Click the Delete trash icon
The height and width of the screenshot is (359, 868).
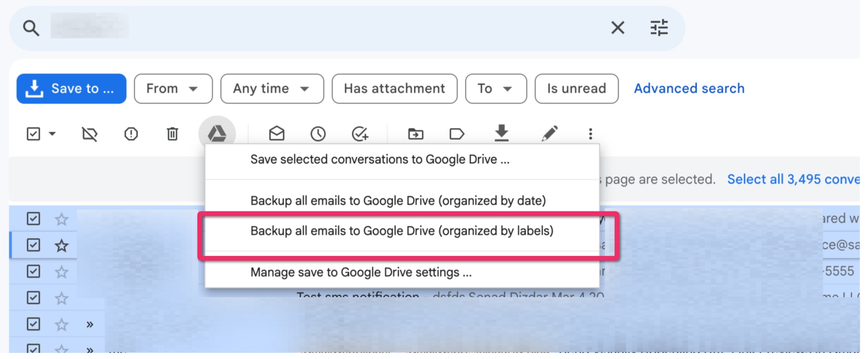172,134
